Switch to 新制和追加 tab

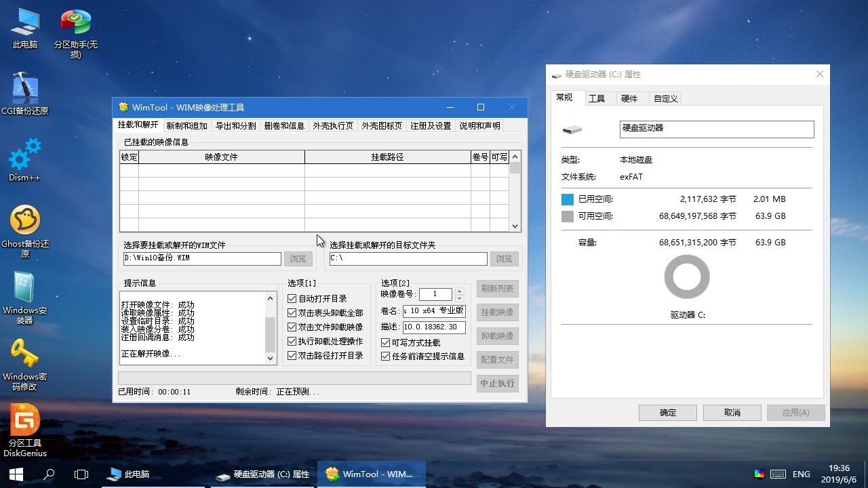point(187,126)
